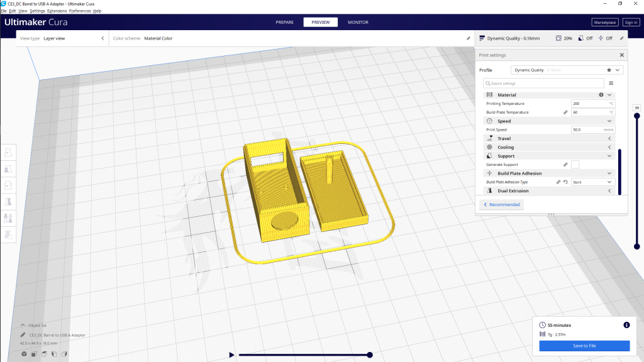Collapse the Object list panel
Image resolution: width=644 pixels, height=362 pixels.
pyautogui.click(x=23, y=325)
